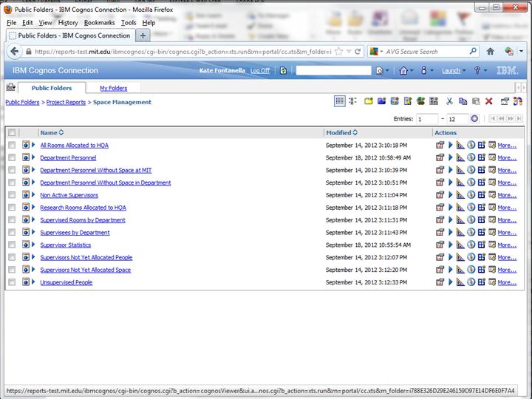
Task: Check the box for Non Active Supervisors
Action: pyautogui.click(x=12, y=195)
